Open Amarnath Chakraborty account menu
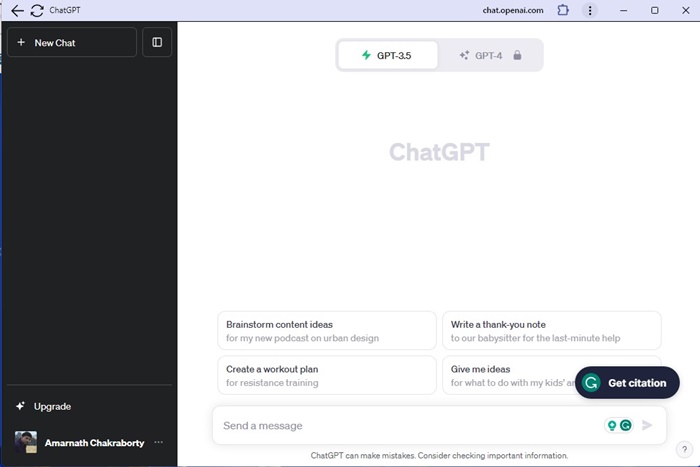 click(89, 442)
